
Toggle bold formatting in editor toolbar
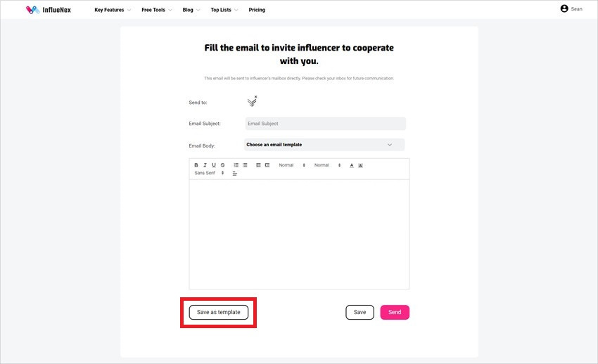point(196,165)
